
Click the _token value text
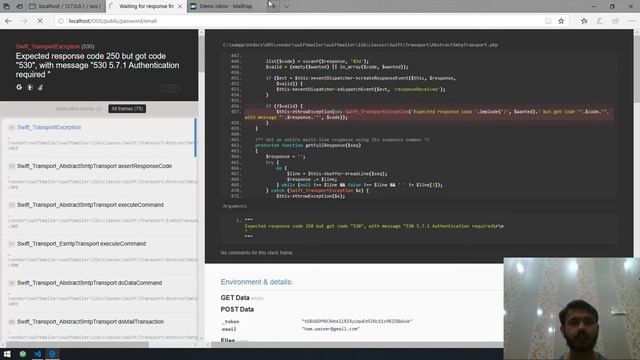click(x=357, y=321)
